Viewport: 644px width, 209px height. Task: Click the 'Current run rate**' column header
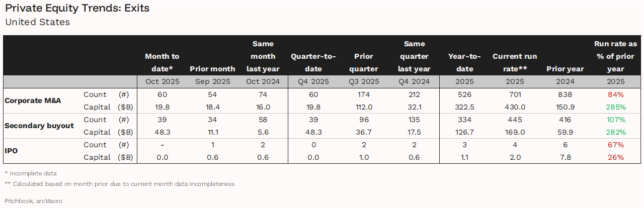pos(515,62)
